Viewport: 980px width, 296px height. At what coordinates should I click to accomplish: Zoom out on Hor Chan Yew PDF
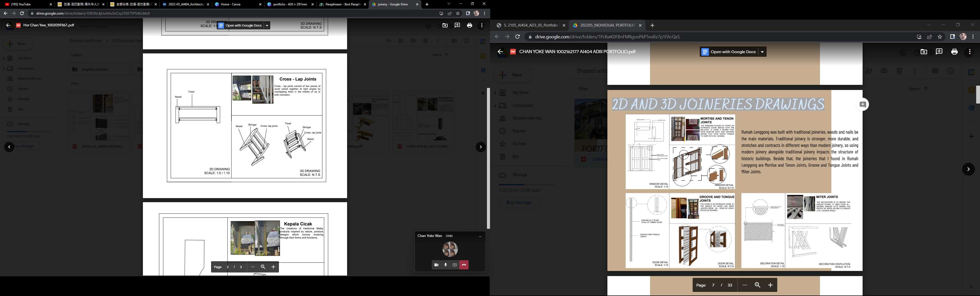[253, 267]
